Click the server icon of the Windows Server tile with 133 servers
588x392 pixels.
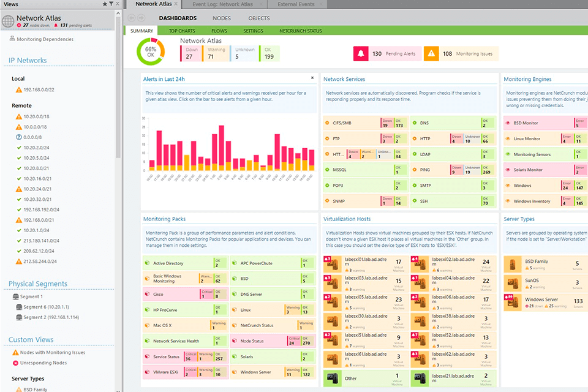(512, 303)
